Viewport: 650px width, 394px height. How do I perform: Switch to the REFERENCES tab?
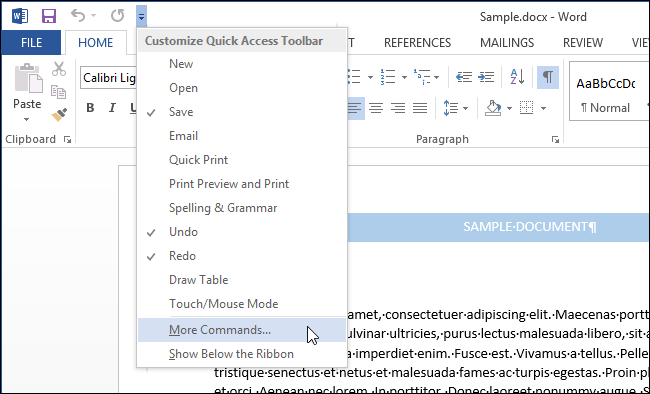pos(417,43)
